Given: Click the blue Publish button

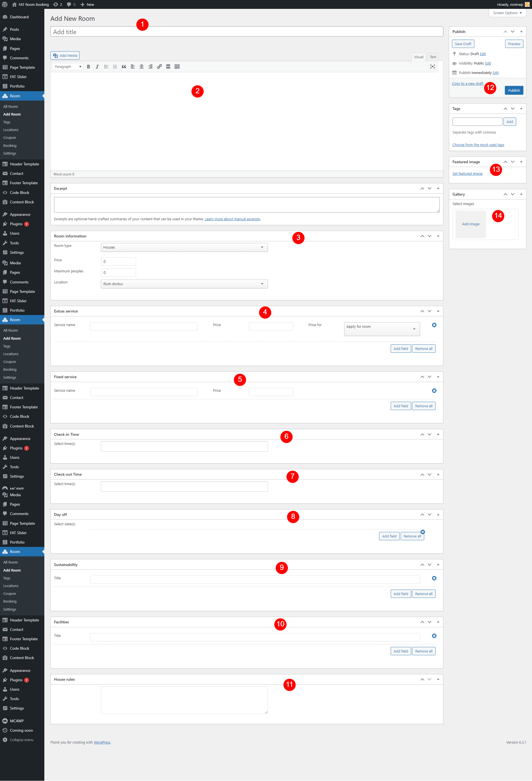Looking at the screenshot, I should pyautogui.click(x=513, y=90).
